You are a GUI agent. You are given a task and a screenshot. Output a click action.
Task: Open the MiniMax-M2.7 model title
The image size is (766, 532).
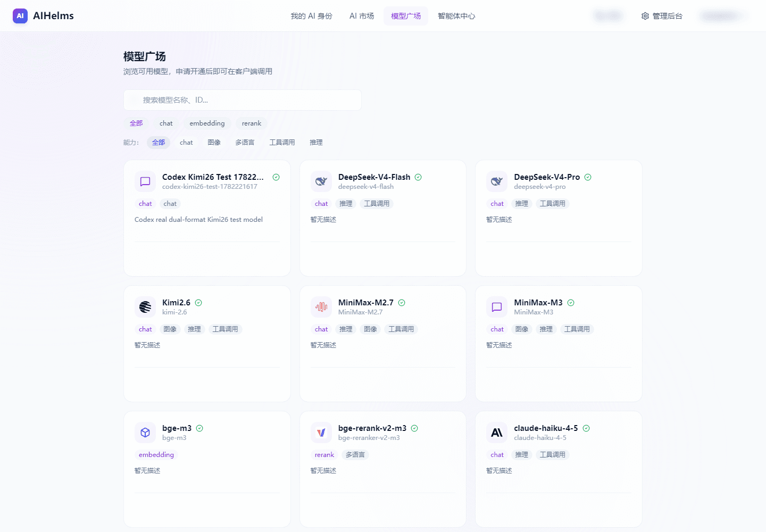click(366, 303)
